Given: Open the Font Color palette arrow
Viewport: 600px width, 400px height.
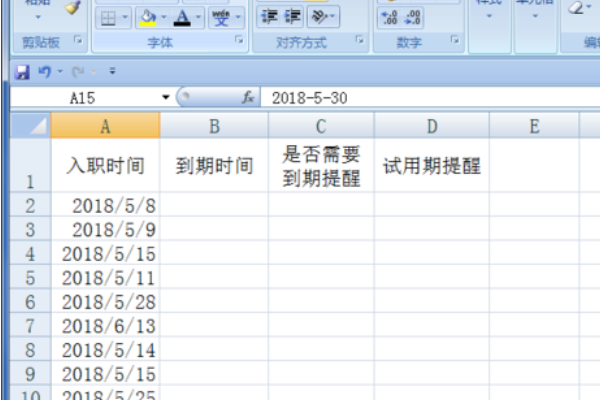Looking at the screenshot, I should coord(198,17).
